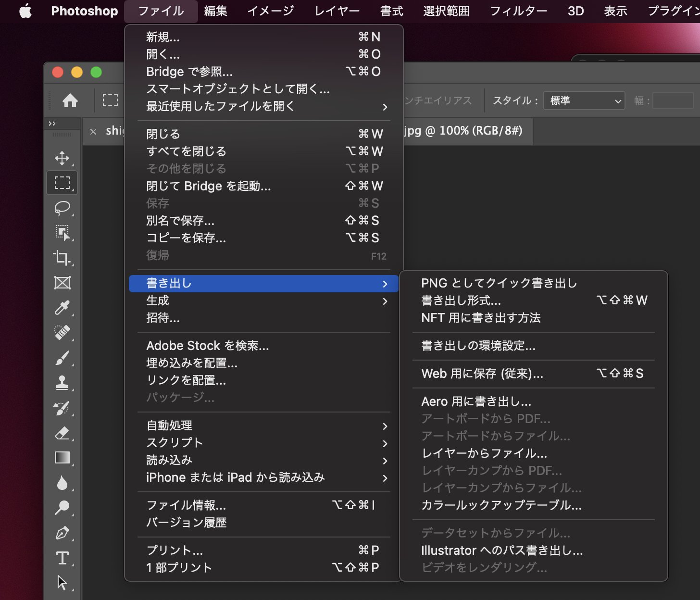This screenshot has width=700, height=600.
Task: Go to the Home screen icon
Action: (x=70, y=100)
